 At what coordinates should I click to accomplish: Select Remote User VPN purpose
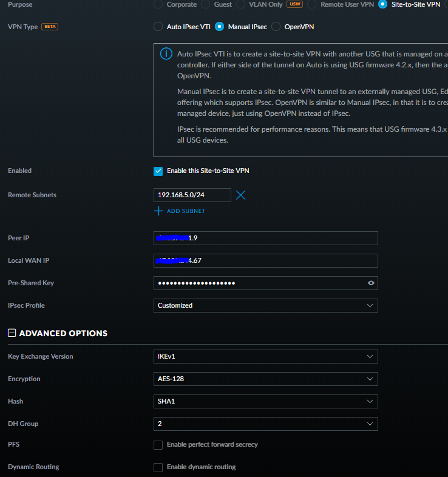tap(312, 4)
